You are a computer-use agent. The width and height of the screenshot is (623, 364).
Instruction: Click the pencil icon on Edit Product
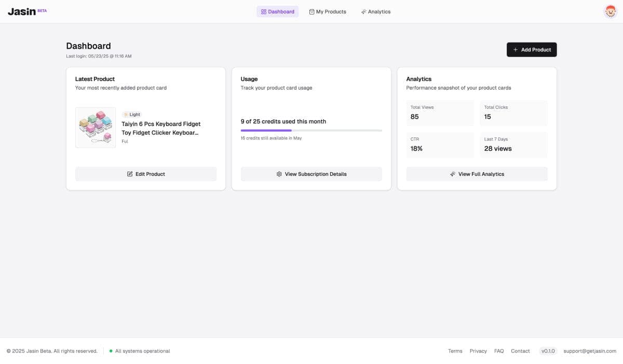(x=130, y=174)
